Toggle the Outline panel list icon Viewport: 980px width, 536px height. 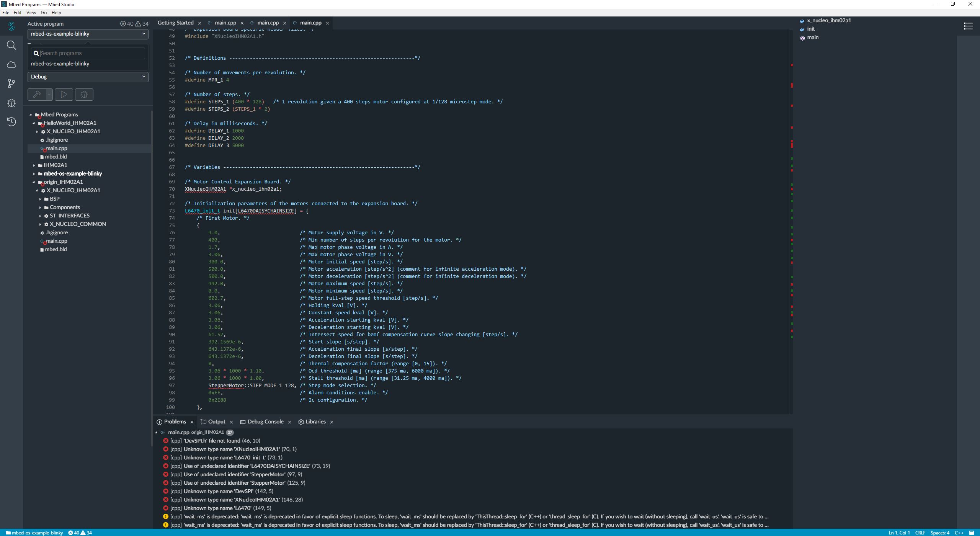968,26
